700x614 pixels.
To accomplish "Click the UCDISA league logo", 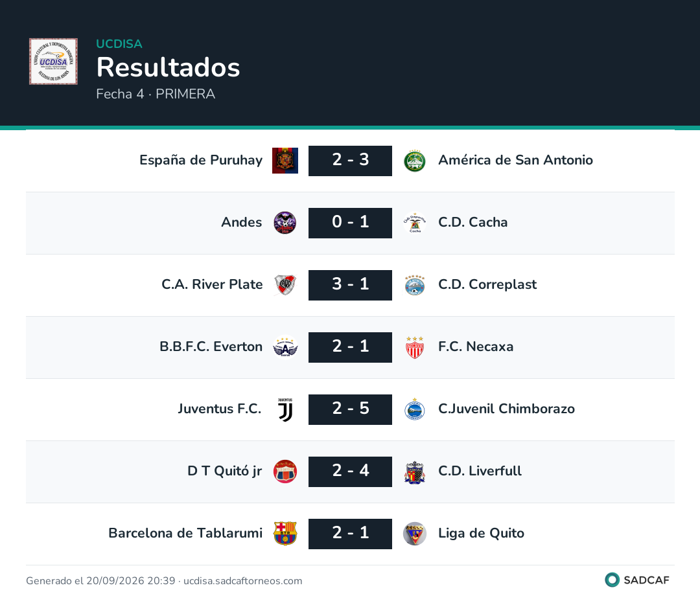I will pos(53,62).
